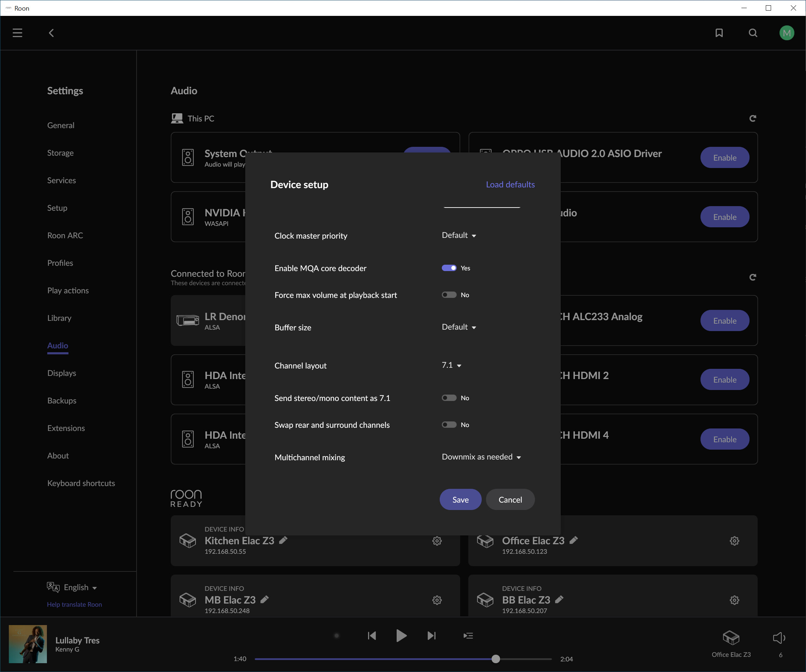This screenshot has height=672, width=806.
Task: Click Load defaults link
Action: tap(510, 184)
